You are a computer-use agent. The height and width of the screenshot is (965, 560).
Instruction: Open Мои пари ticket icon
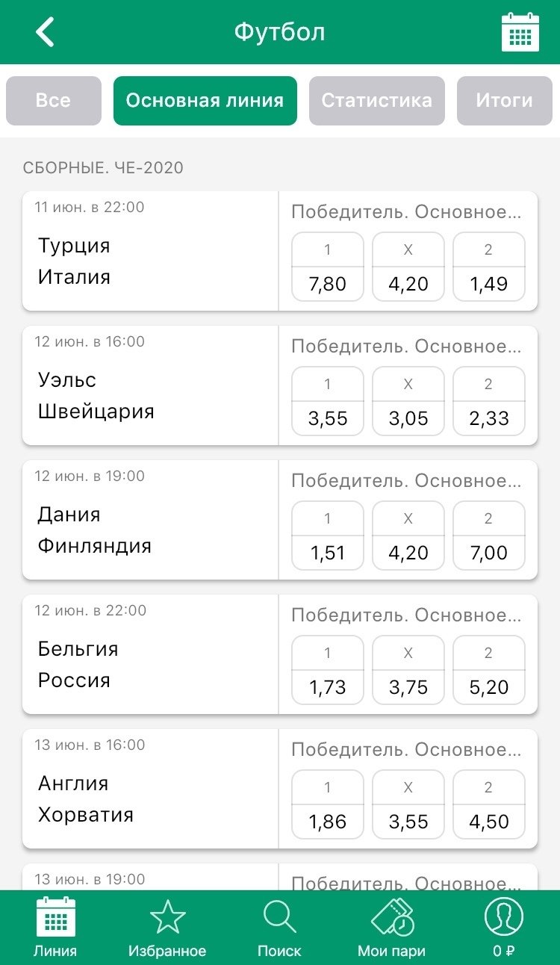pyautogui.click(x=391, y=919)
